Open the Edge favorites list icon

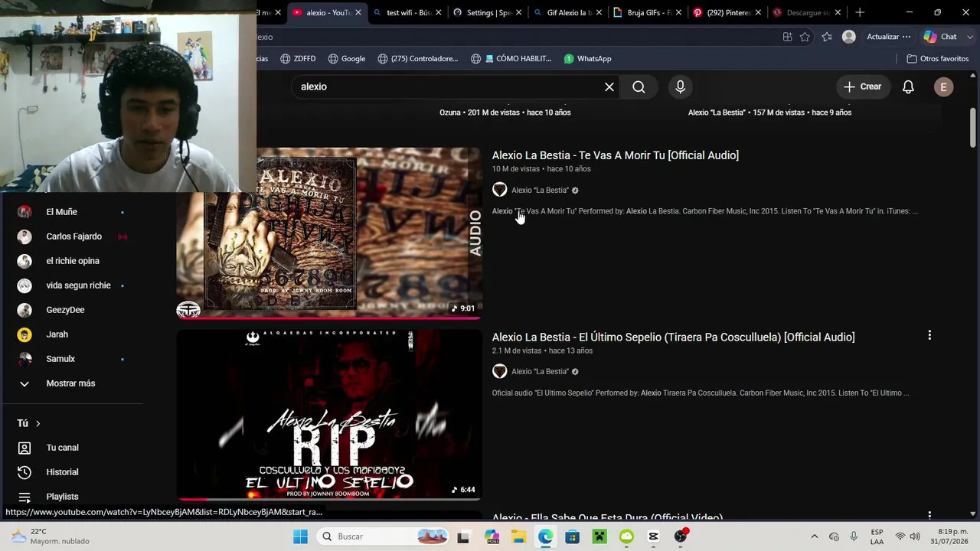pyautogui.click(x=827, y=37)
